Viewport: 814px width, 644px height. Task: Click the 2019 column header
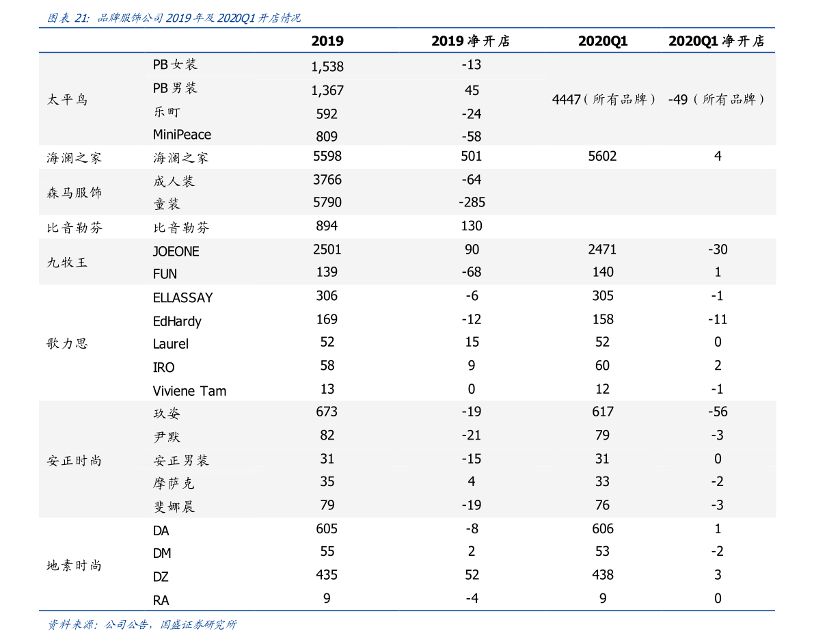[x=327, y=41]
